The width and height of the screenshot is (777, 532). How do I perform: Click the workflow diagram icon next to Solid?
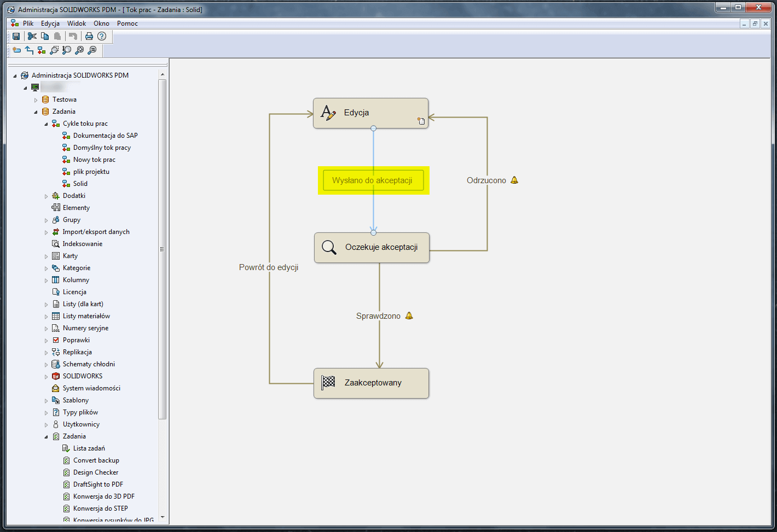coord(67,183)
